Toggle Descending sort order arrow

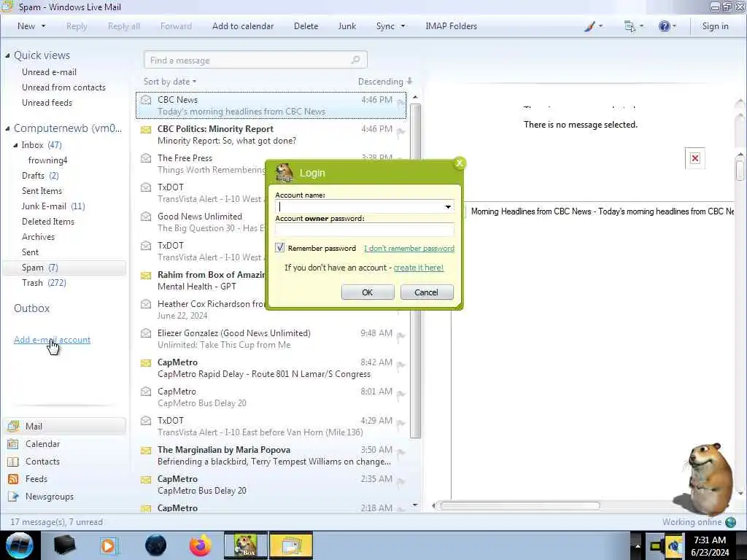[410, 82]
